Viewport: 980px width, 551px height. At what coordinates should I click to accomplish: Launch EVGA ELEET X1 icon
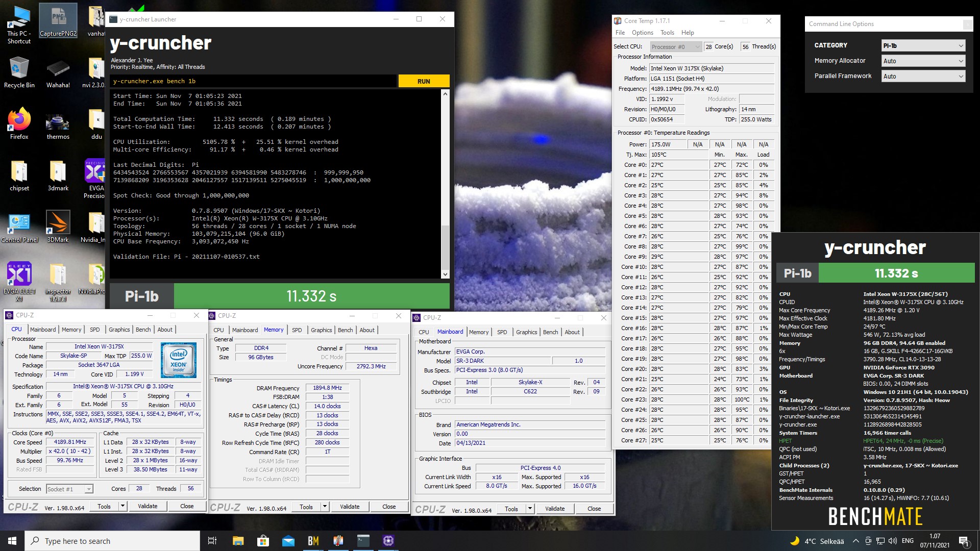19,281
